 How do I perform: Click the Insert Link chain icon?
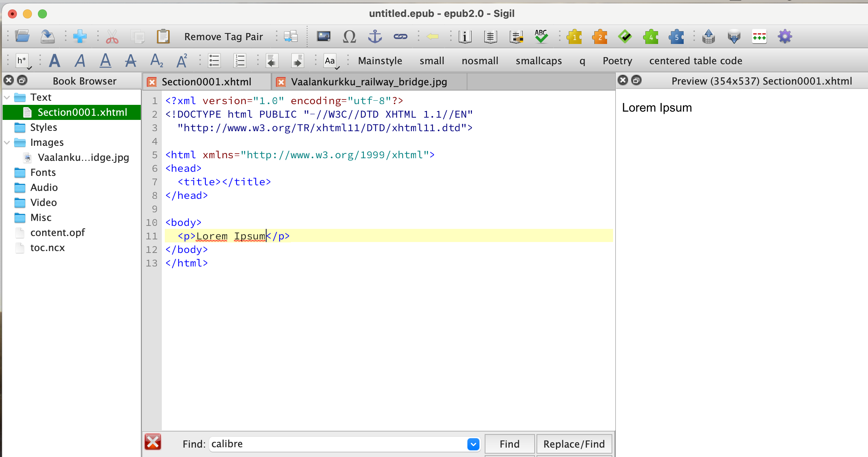pyautogui.click(x=400, y=37)
